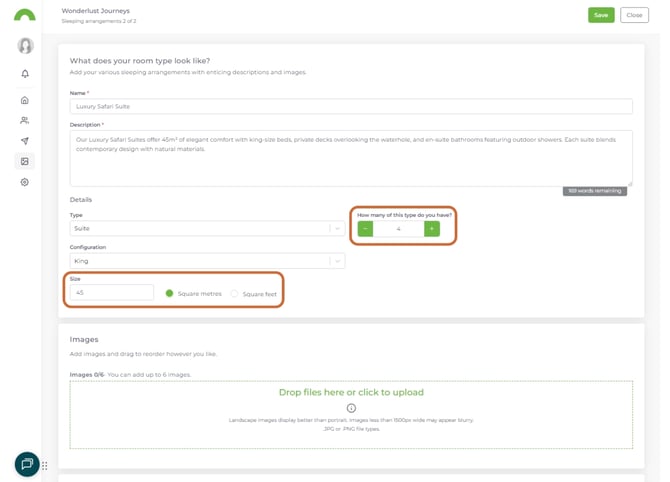Click the paper plane send icon

(25, 141)
